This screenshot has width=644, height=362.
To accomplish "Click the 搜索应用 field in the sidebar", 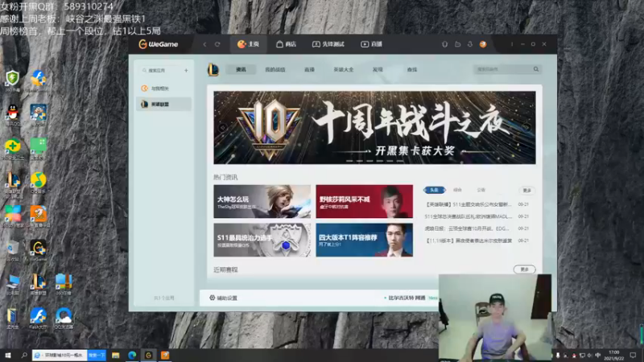I will 160,71.
